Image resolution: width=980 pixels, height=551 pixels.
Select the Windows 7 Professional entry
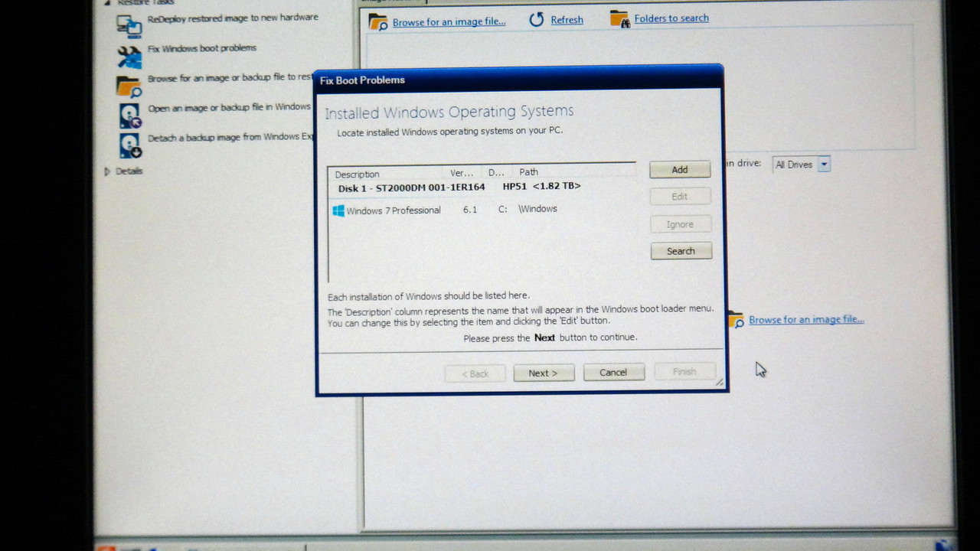point(393,210)
